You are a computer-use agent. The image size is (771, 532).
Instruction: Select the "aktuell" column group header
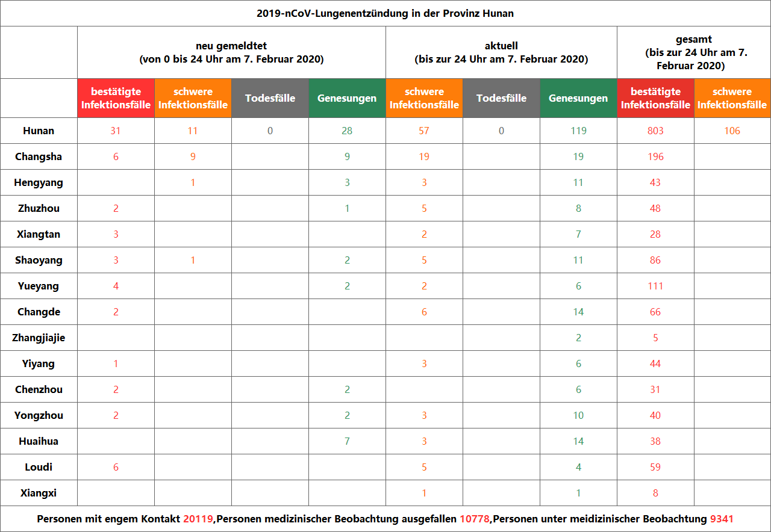[501, 52]
